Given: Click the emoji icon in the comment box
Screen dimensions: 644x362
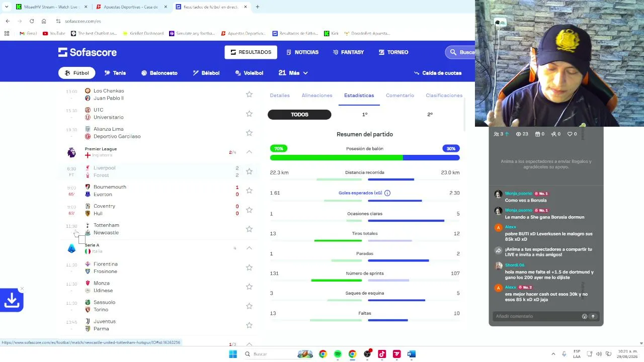Looking at the screenshot, I should pos(584,316).
